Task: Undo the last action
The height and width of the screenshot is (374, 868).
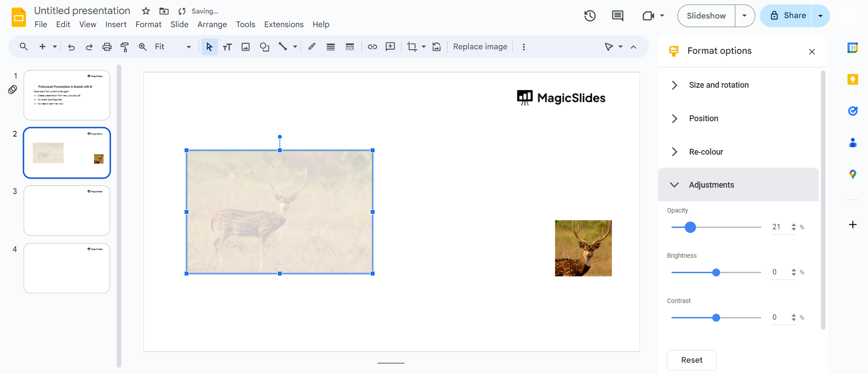Action: point(71,47)
